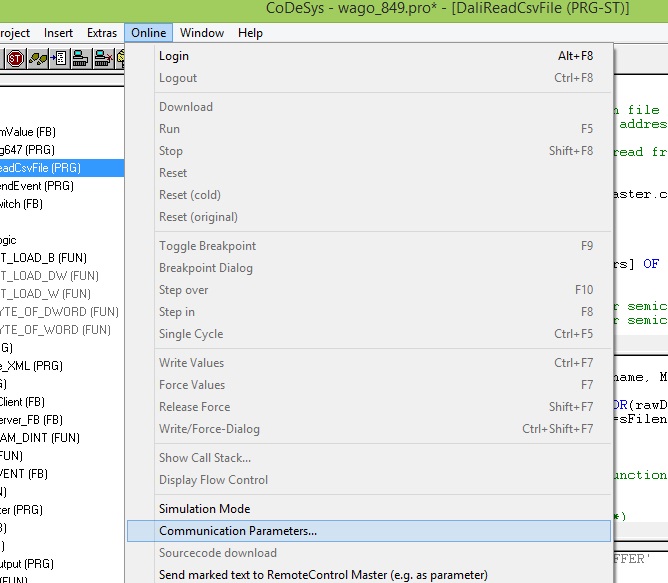Open Write/Force-Dialog entry
The width and height of the screenshot is (668, 583).
coord(369,429)
